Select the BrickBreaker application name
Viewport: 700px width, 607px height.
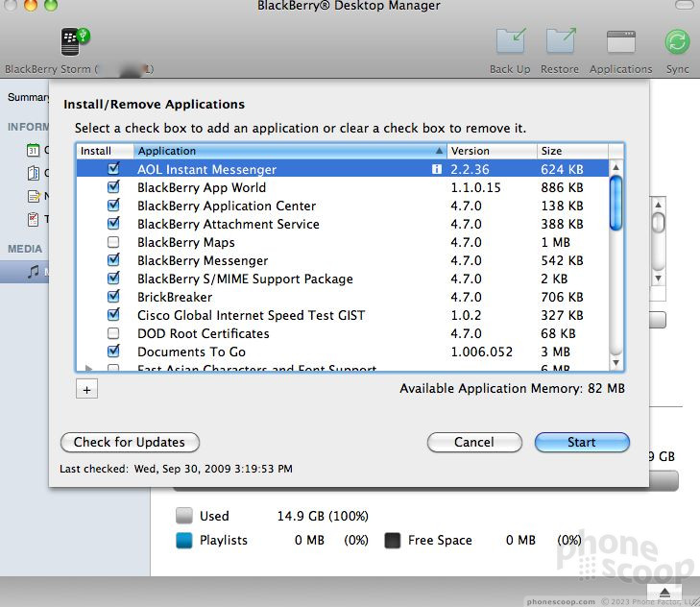(175, 297)
